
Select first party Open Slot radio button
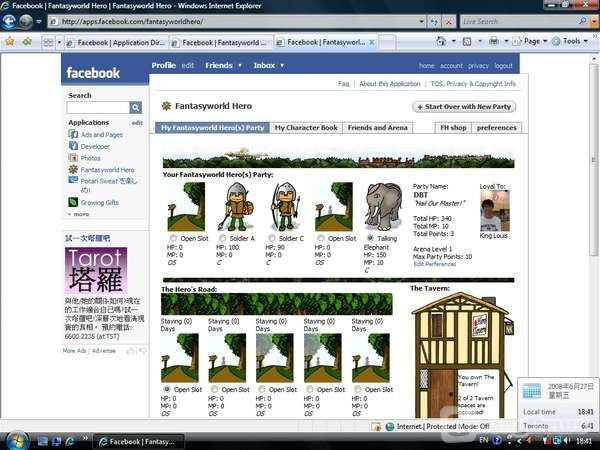173,238
